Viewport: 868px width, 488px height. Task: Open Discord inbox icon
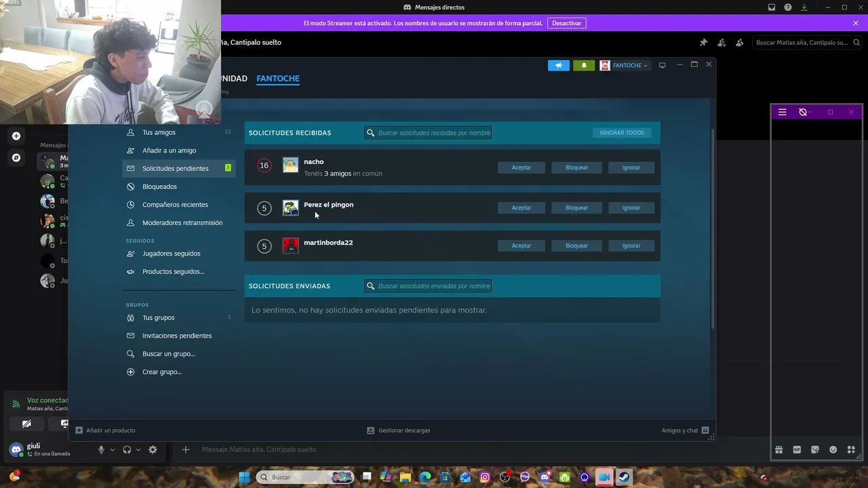pyautogui.click(x=772, y=7)
